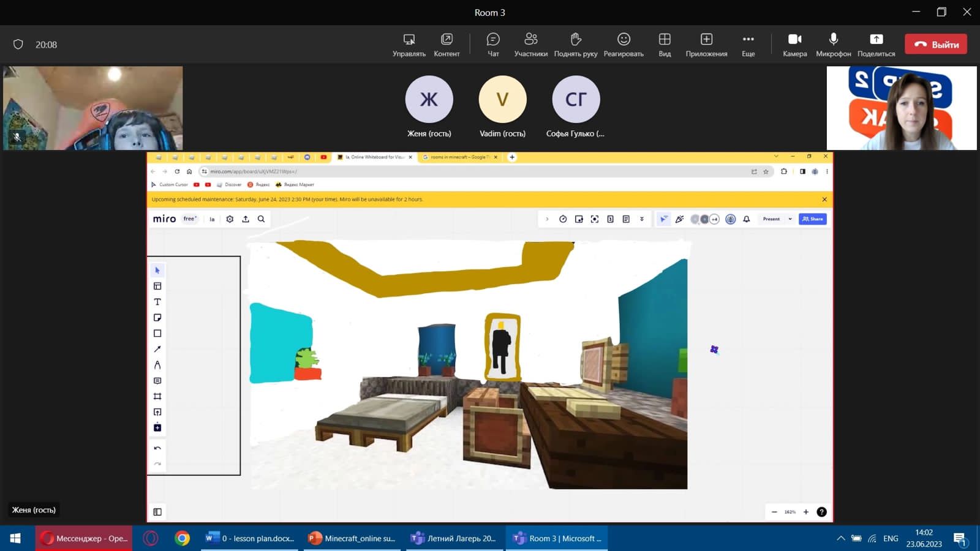Change the meeting View layout

tap(665, 45)
